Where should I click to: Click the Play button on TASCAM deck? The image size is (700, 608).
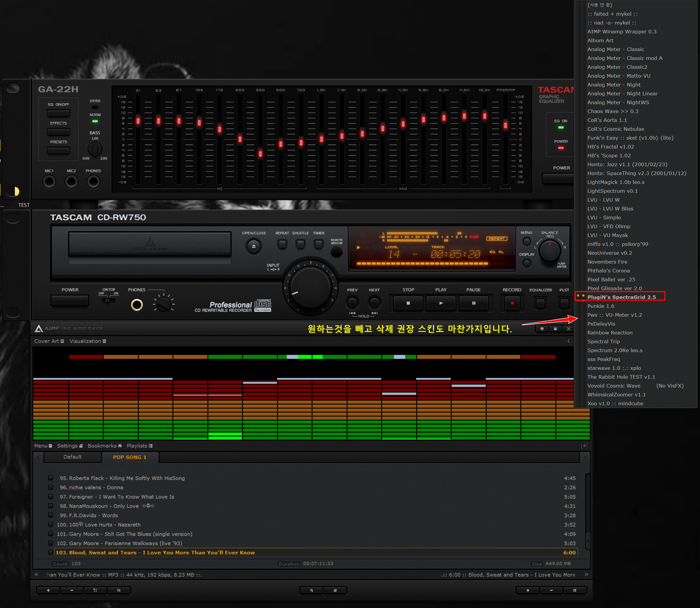[441, 303]
